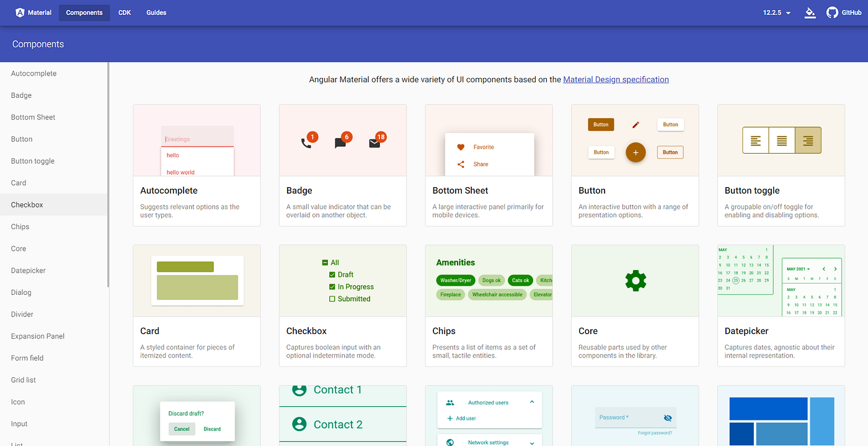Click the Contact 1 person icon

(299, 390)
